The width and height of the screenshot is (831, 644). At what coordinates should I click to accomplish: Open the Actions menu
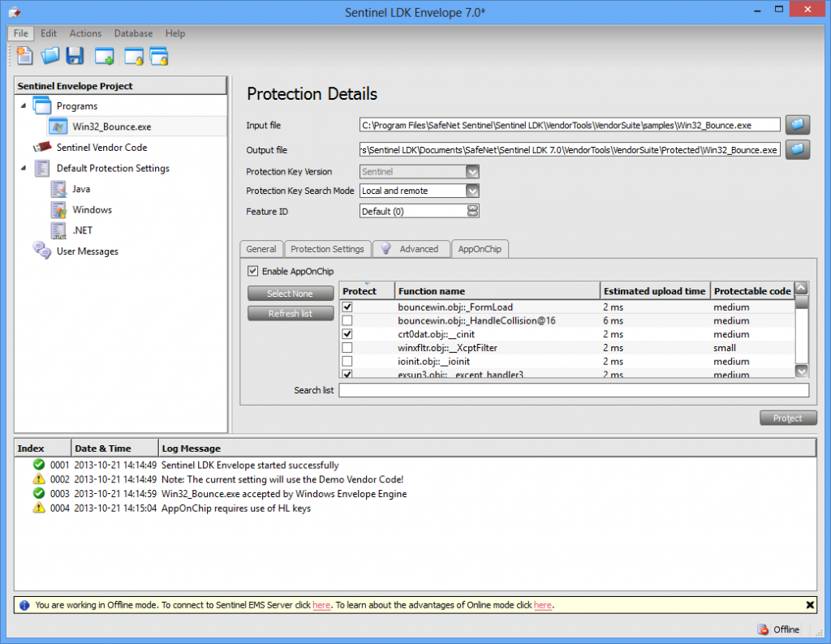click(x=85, y=33)
